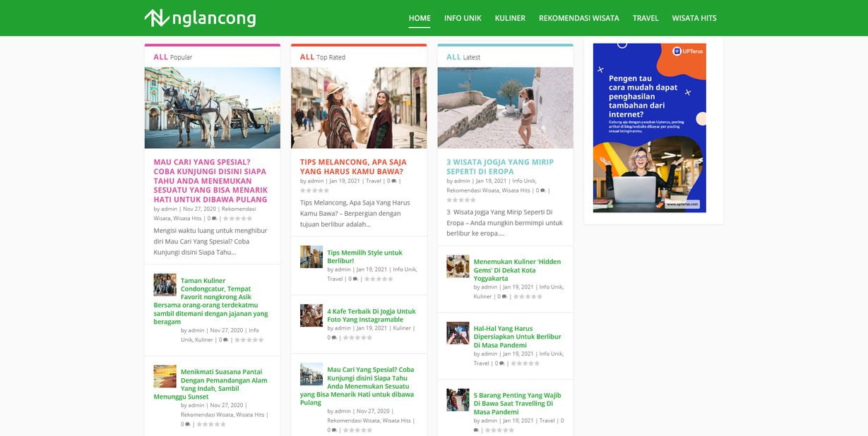Click sunset beach thumbnail for Menikmati Suasana Pantai
Image resolution: width=868 pixels, height=436 pixels.
pos(165,376)
